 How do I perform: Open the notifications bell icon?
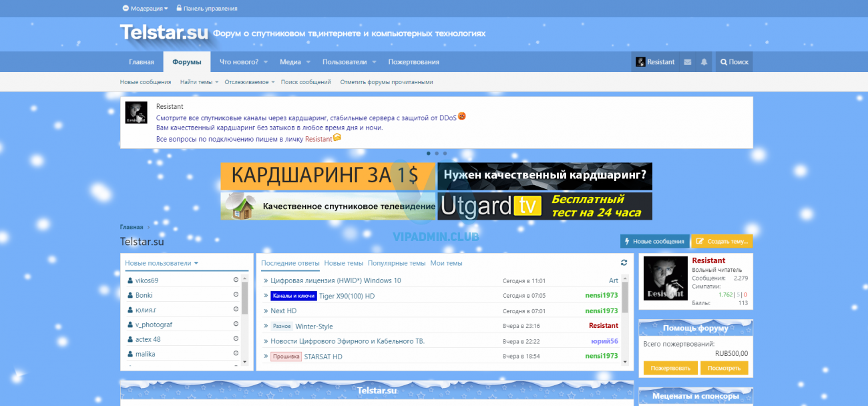tap(704, 62)
